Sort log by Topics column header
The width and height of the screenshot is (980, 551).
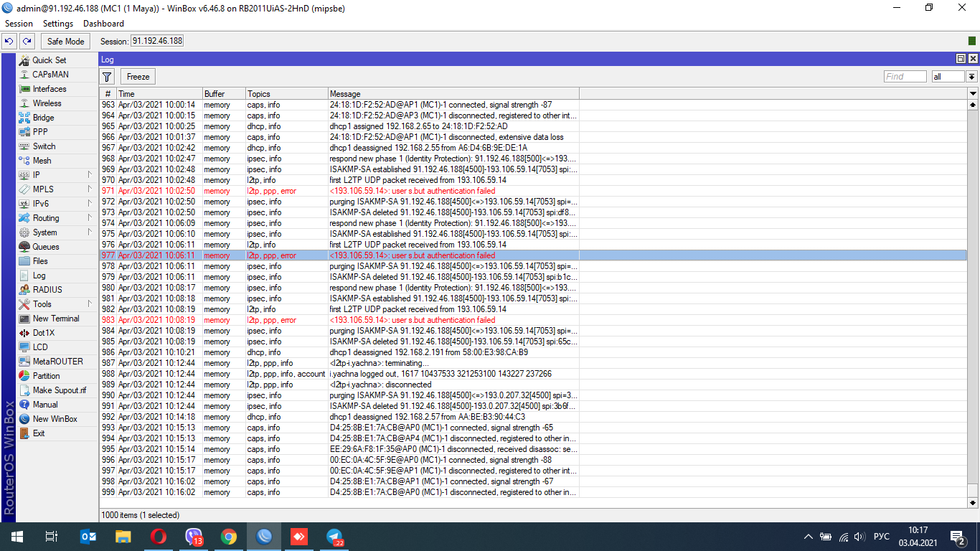pos(286,94)
